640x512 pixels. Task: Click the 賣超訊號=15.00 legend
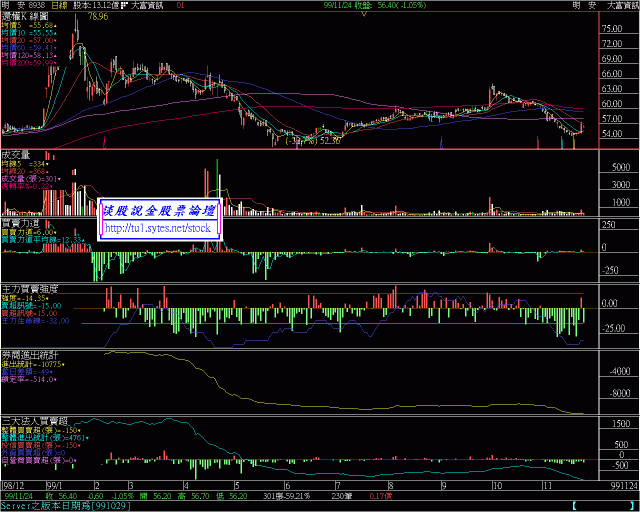coord(29,313)
